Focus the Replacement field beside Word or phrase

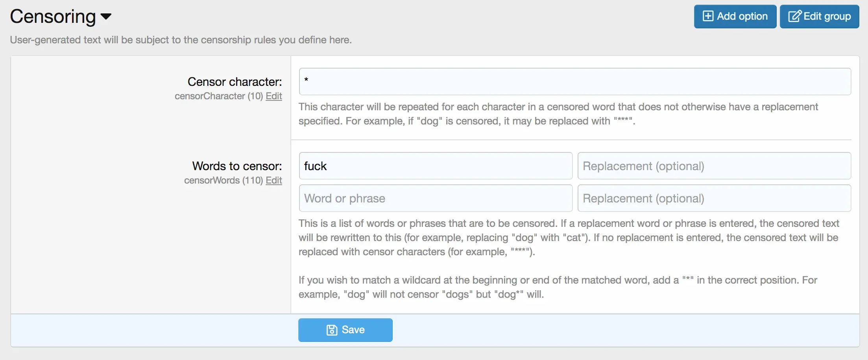click(714, 198)
